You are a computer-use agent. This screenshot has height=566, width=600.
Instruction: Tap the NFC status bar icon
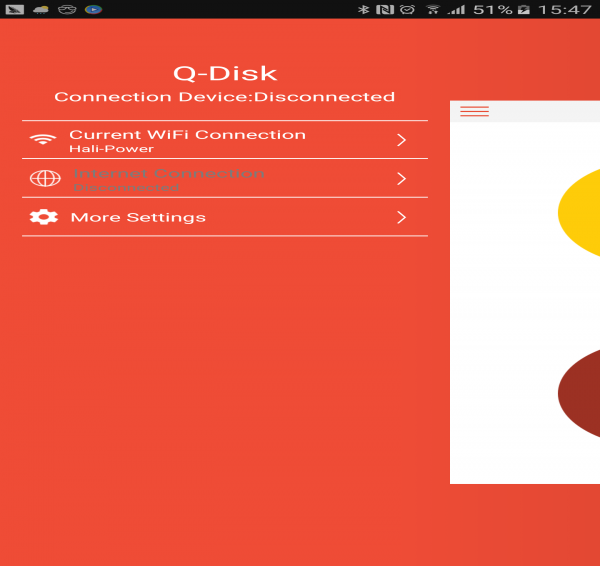pos(385,9)
